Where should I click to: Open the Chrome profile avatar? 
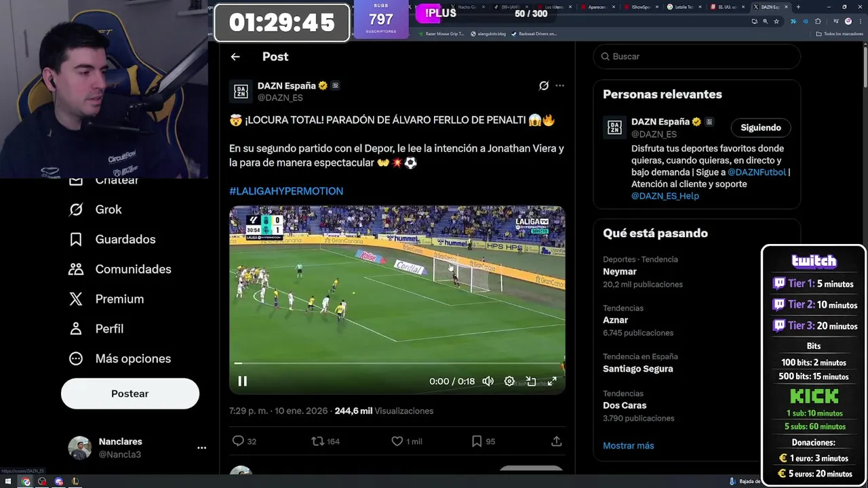click(x=848, y=21)
